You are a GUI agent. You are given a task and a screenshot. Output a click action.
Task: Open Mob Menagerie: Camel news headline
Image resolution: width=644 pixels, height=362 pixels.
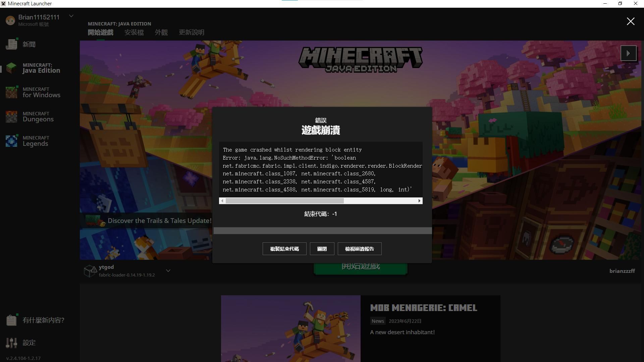point(424,308)
